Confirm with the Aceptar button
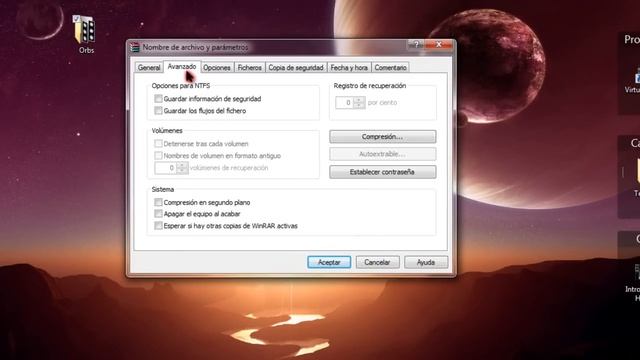 [329, 262]
